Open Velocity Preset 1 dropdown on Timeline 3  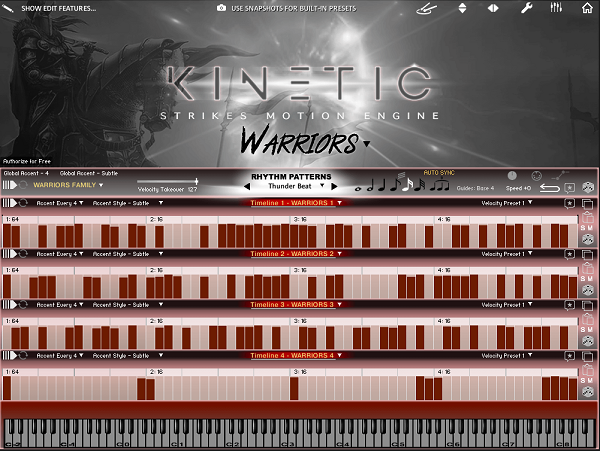(x=507, y=305)
